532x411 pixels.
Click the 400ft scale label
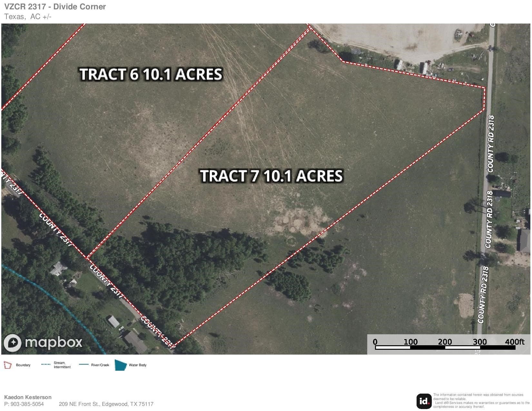click(x=515, y=342)
